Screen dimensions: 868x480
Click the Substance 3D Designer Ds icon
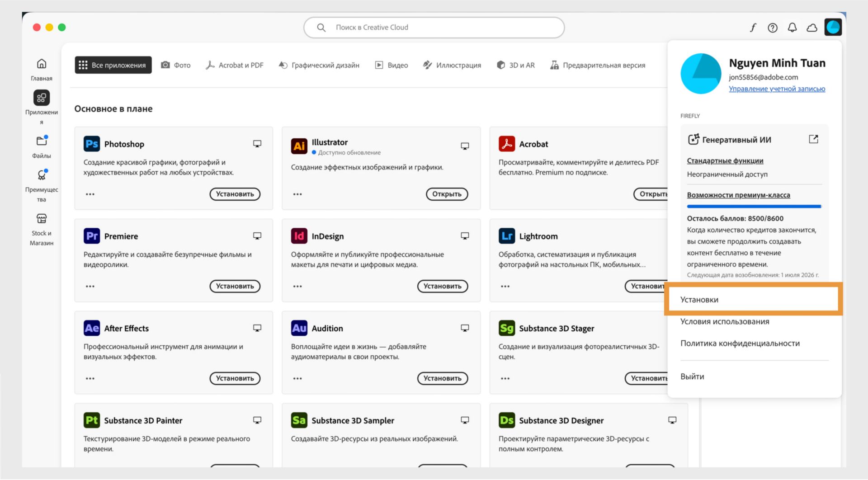[507, 420]
